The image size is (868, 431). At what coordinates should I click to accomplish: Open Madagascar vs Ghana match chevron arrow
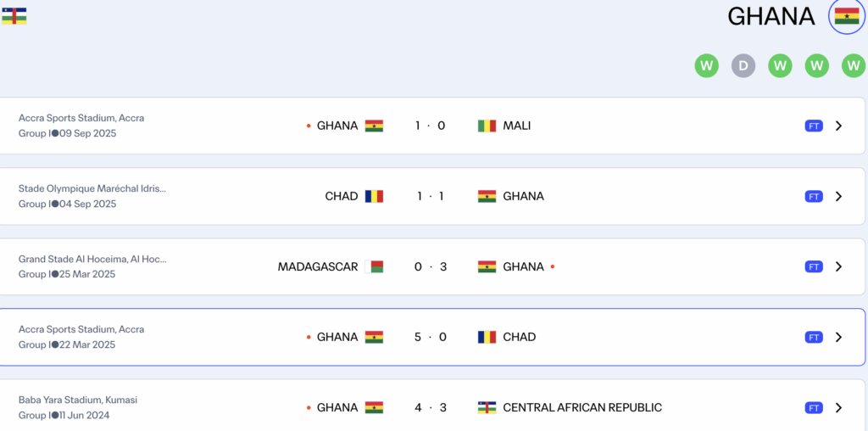838,266
